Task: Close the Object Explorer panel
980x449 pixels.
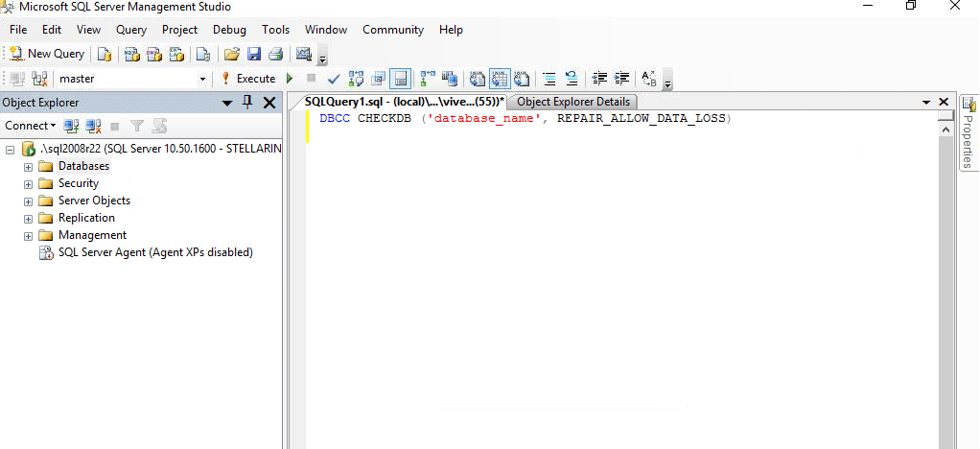Action: (268, 103)
